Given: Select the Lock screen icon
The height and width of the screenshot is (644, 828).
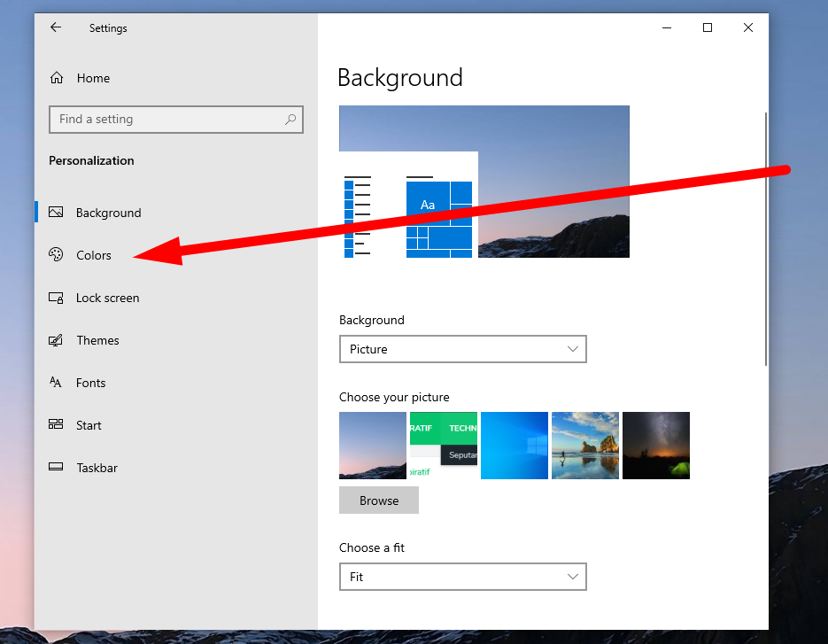Looking at the screenshot, I should point(55,298).
